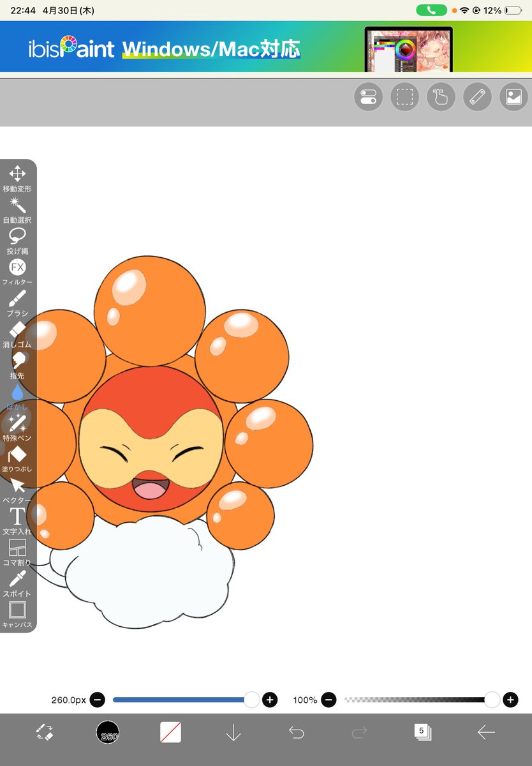Increase opacity with plus button

click(510, 700)
